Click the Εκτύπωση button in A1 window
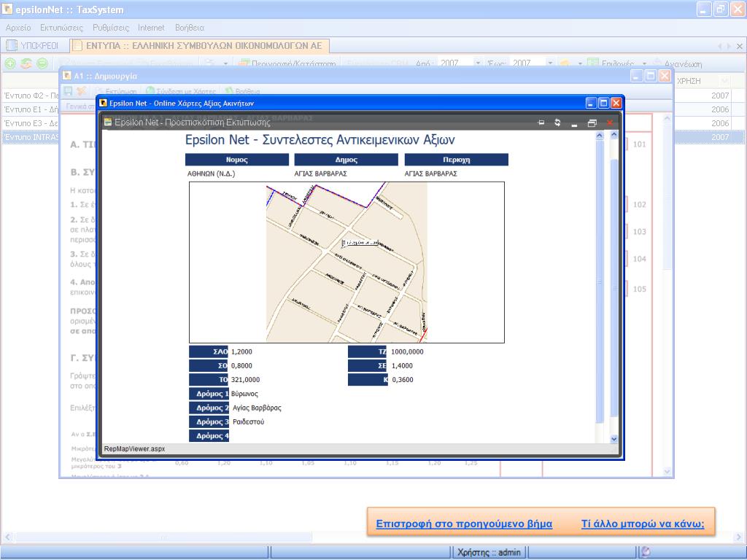This screenshot has width=747, height=560. (x=116, y=91)
